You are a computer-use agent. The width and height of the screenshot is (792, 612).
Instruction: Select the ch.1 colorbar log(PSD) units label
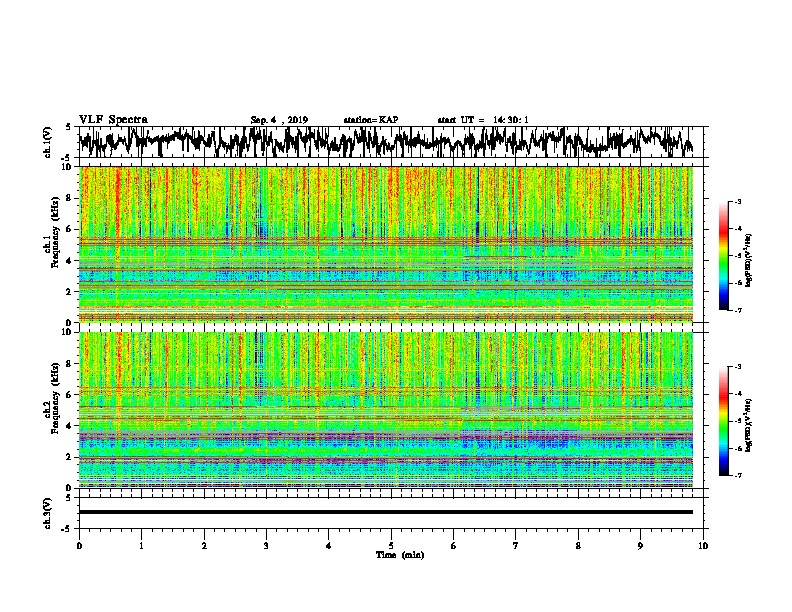pos(749,261)
